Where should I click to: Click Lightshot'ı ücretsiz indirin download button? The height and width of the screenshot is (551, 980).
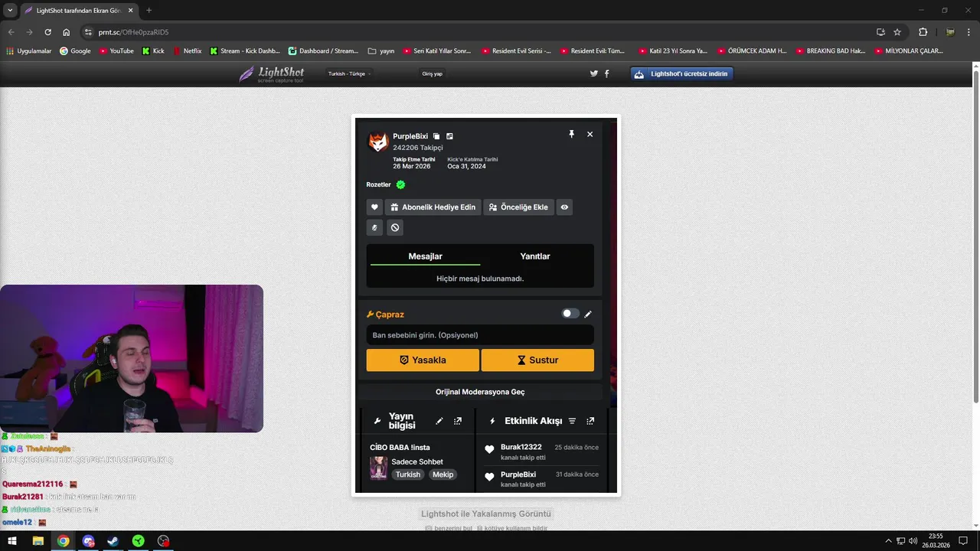pyautogui.click(x=682, y=73)
